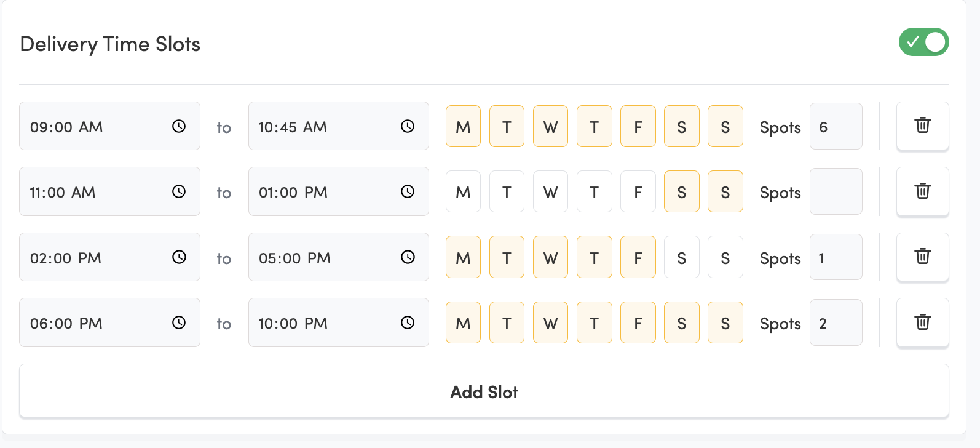Enable first S day on the 02:00 PM slot
Image resolution: width=980 pixels, height=448 pixels.
(x=681, y=257)
